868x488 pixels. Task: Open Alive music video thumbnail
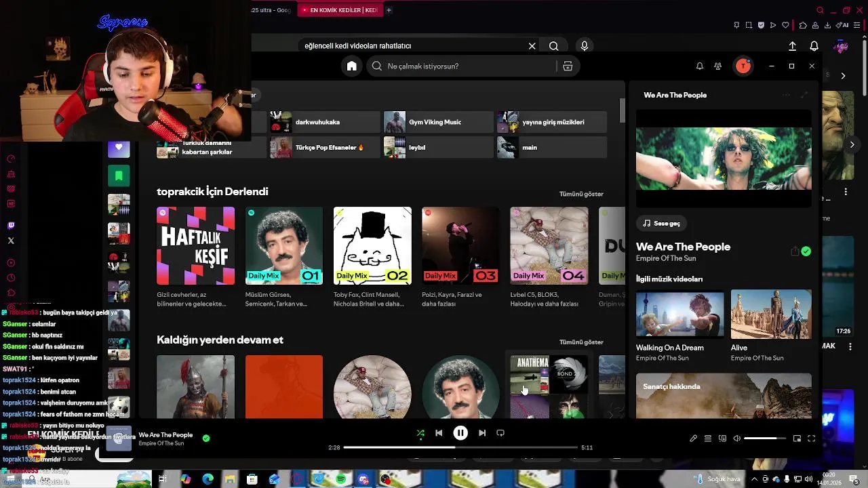click(771, 314)
